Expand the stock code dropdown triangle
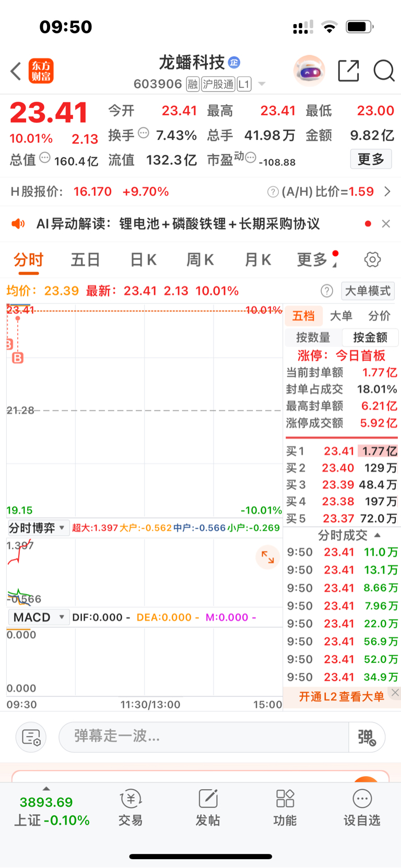The image size is (401, 868). coord(262,84)
